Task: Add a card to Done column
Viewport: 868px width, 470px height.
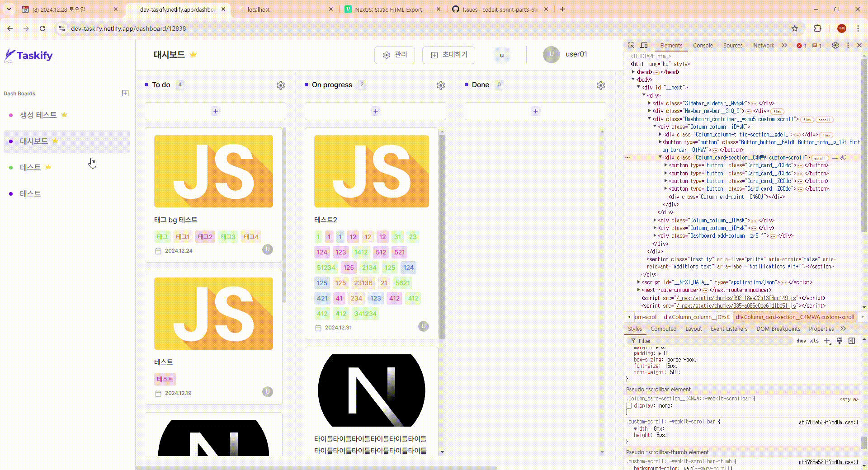Action: 535,111
